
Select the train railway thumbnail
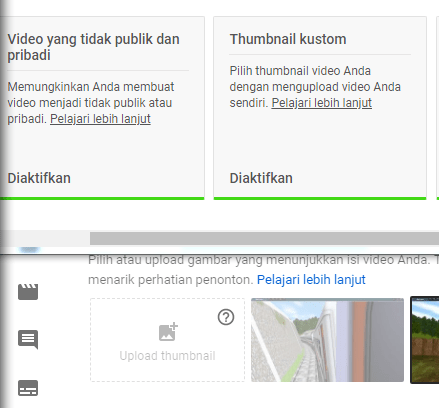(327, 340)
